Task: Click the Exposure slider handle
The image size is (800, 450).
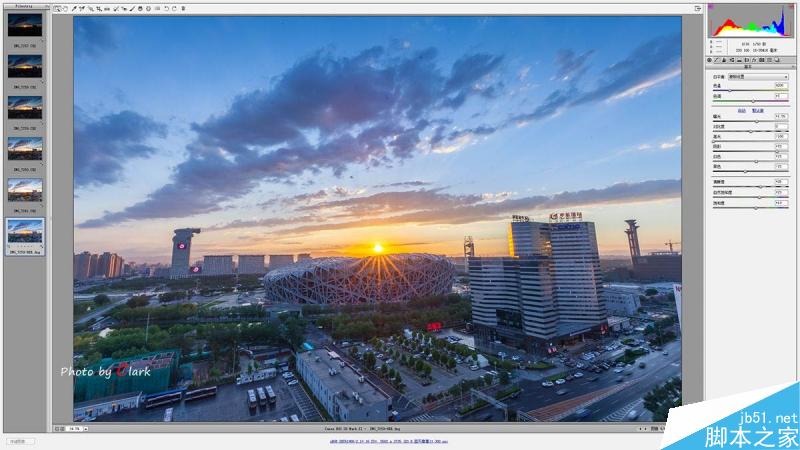Action: point(757,121)
